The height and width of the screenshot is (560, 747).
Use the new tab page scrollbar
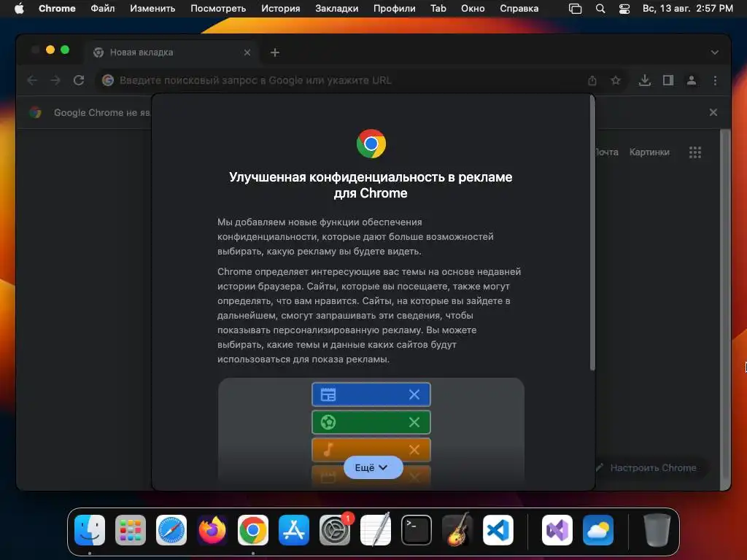tap(725, 303)
